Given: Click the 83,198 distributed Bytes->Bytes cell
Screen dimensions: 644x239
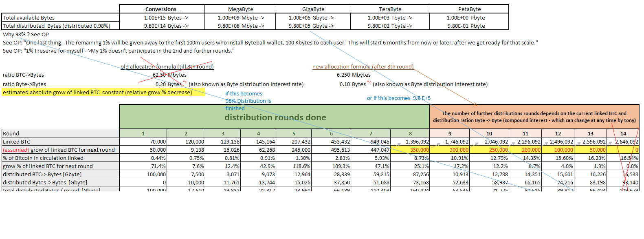Looking at the screenshot, I should (591, 182).
